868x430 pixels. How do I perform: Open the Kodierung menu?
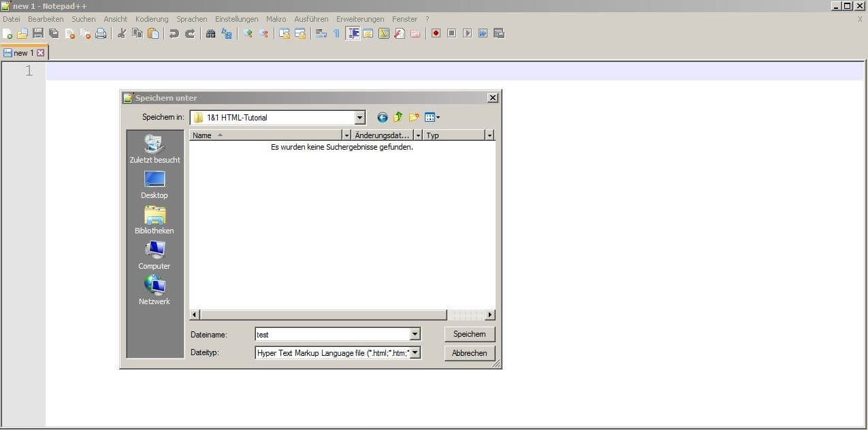pos(152,19)
